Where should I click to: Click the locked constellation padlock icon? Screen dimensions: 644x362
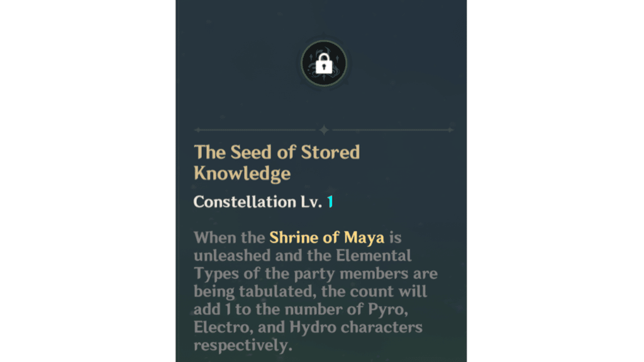(324, 63)
